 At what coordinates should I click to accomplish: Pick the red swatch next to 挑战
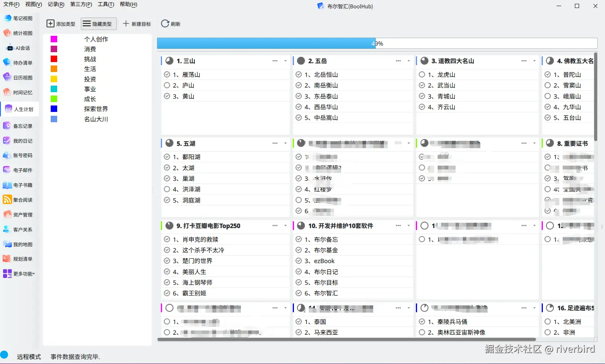(54, 59)
